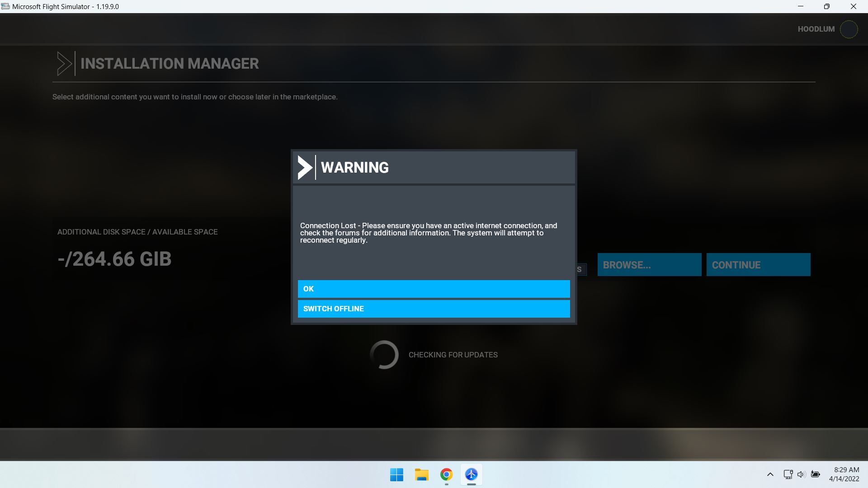Launch Google Chrome from the taskbar
Viewport: 868px width, 488px height.
tap(446, 474)
